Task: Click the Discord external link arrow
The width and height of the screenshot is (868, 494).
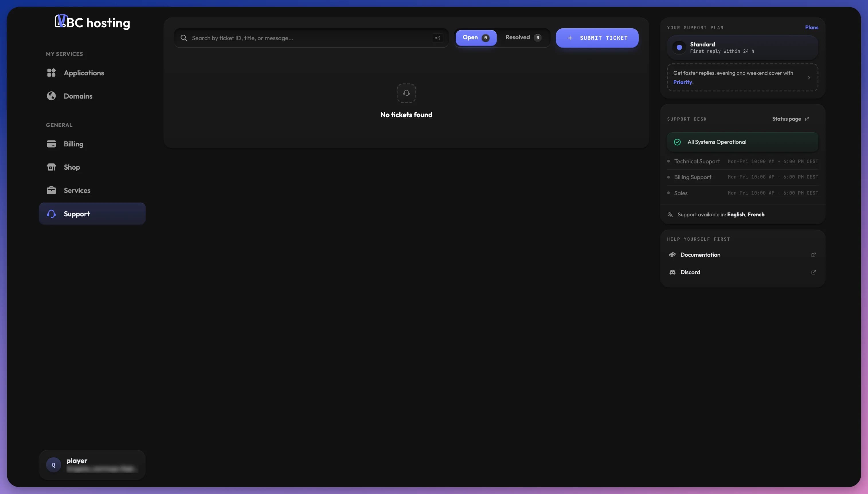Action: click(813, 273)
